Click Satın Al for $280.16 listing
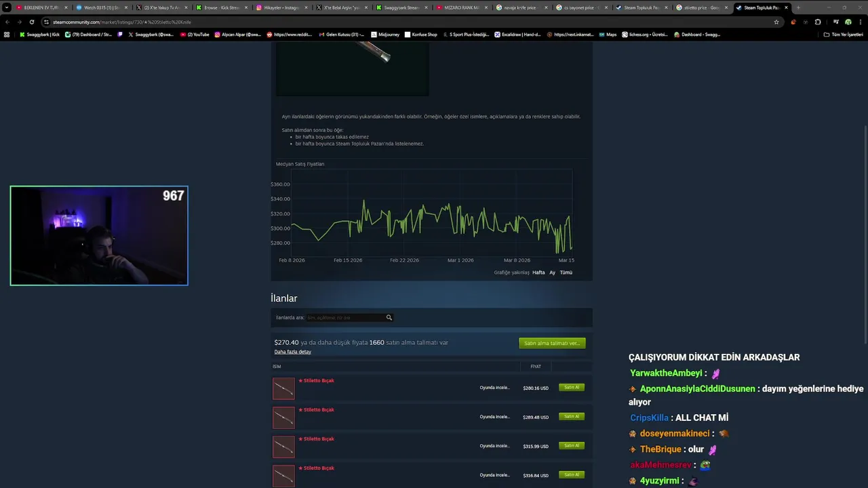 tap(572, 388)
